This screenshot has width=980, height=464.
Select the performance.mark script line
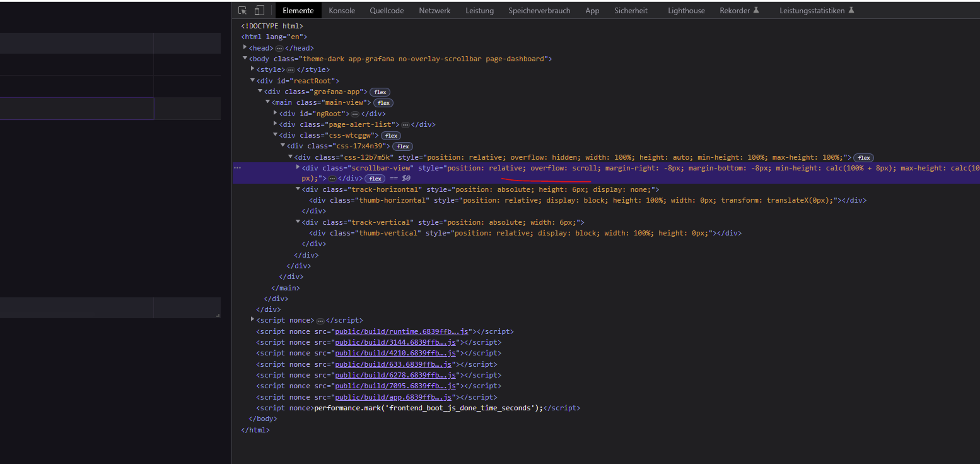418,408
